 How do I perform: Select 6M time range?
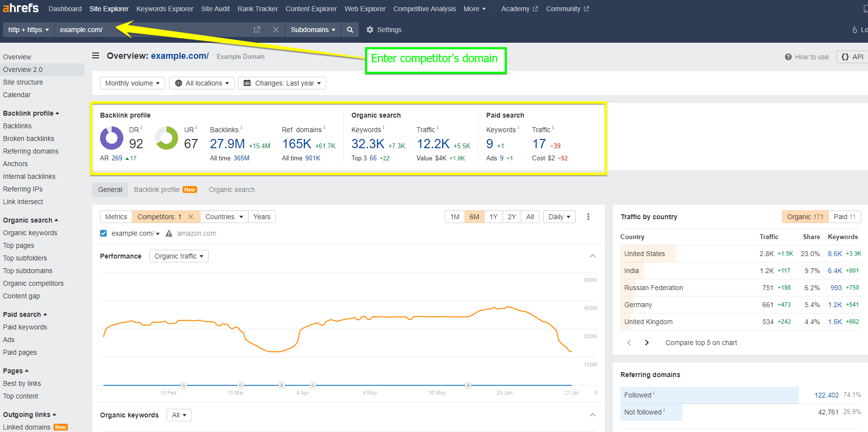[474, 217]
